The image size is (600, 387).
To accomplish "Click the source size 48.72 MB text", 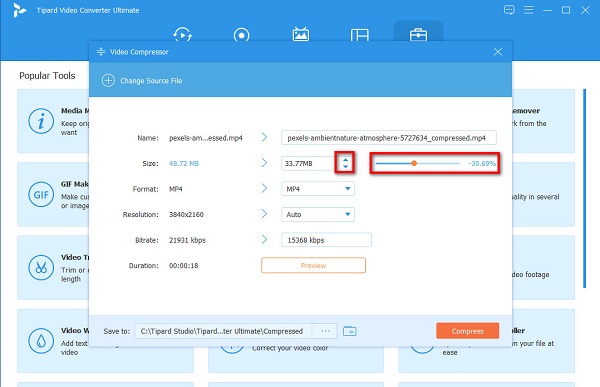I will coord(184,163).
